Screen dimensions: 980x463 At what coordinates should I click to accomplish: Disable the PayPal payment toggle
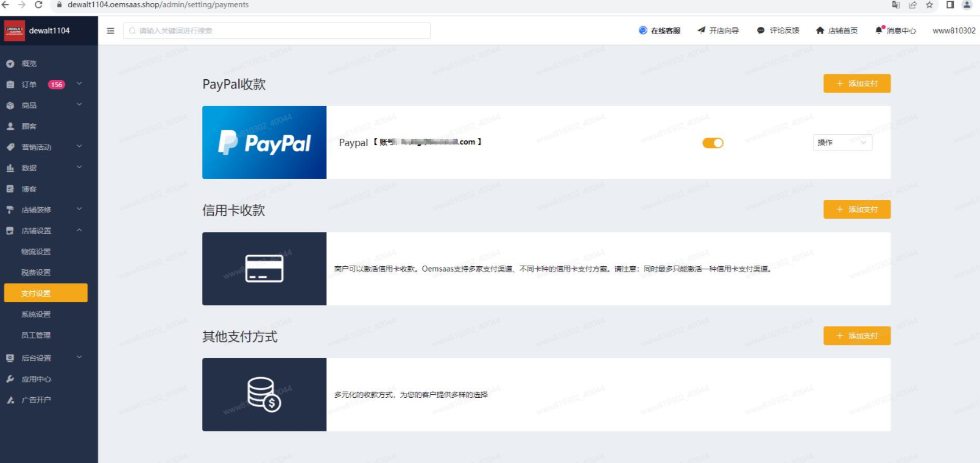(x=713, y=143)
